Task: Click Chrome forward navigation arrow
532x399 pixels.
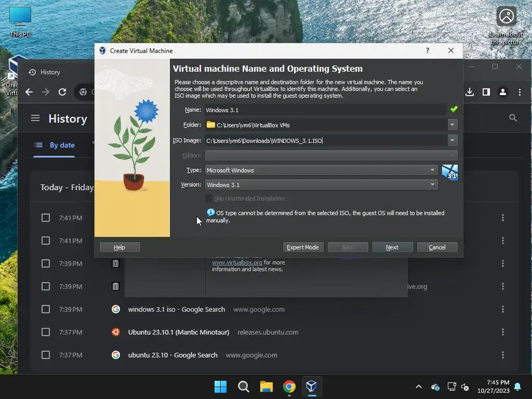Action: point(46,92)
